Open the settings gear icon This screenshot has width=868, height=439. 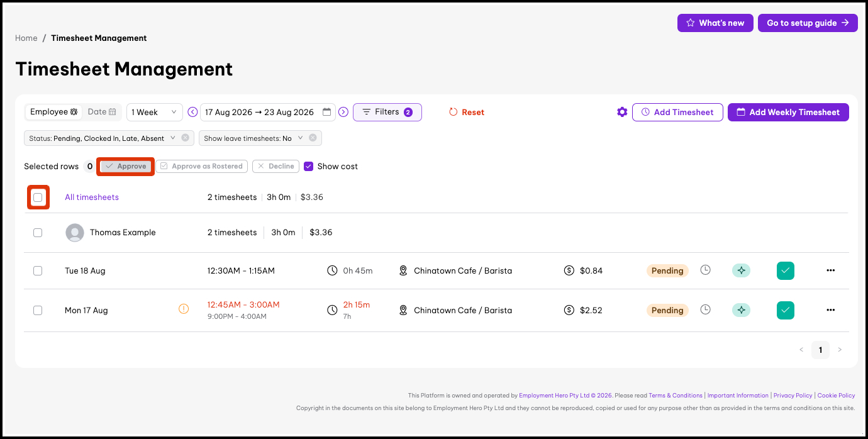[x=622, y=112]
